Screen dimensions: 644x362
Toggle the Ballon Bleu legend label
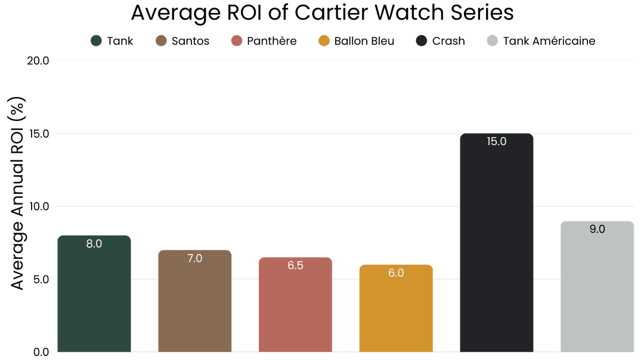(364, 41)
